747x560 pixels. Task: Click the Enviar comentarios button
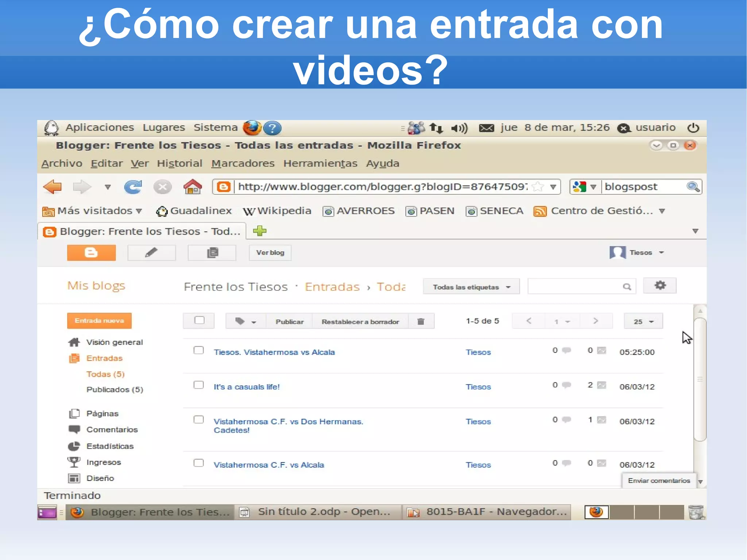(659, 480)
